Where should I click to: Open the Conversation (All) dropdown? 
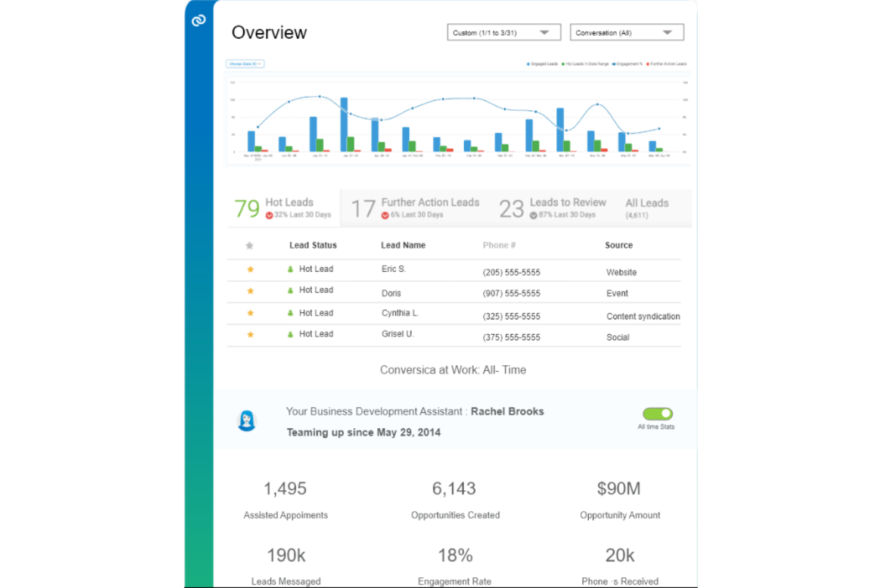(626, 33)
